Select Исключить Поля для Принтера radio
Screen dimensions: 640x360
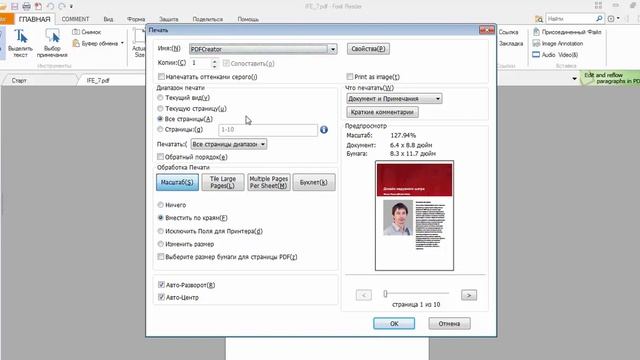point(160,231)
